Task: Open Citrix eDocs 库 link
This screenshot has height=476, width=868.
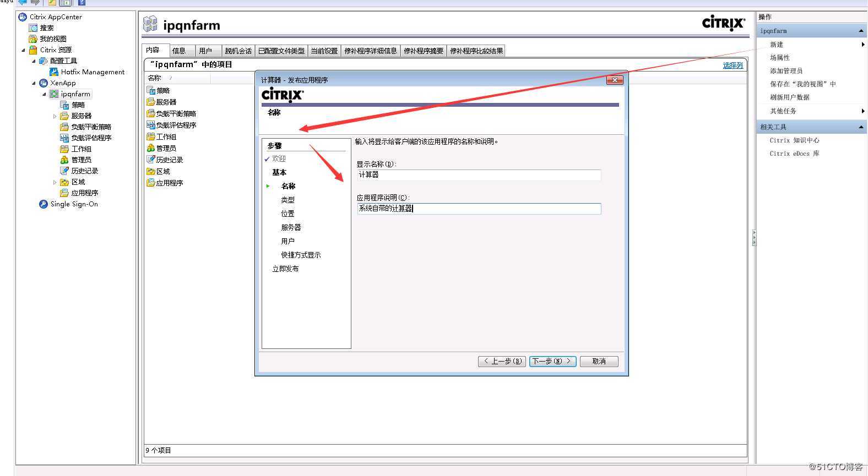Action: [x=794, y=154]
